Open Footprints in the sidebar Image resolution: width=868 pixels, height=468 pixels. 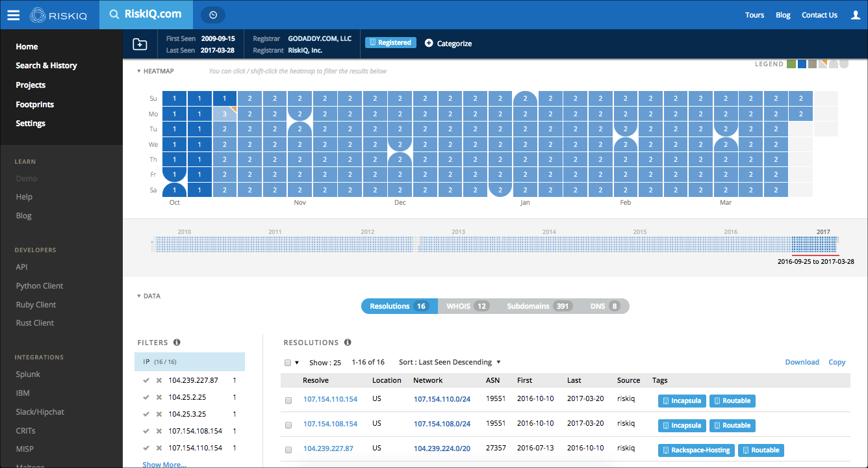pyautogui.click(x=34, y=105)
